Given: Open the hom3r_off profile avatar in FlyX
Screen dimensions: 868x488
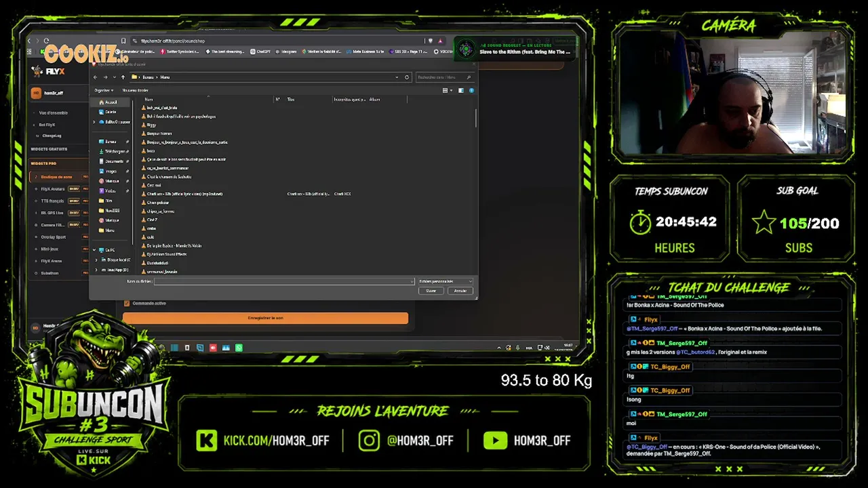Looking at the screenshot, I should coord(36,94).
